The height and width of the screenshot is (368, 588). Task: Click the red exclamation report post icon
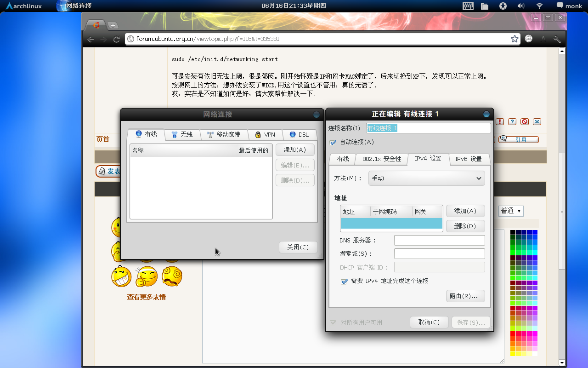(x=500, y=121)
